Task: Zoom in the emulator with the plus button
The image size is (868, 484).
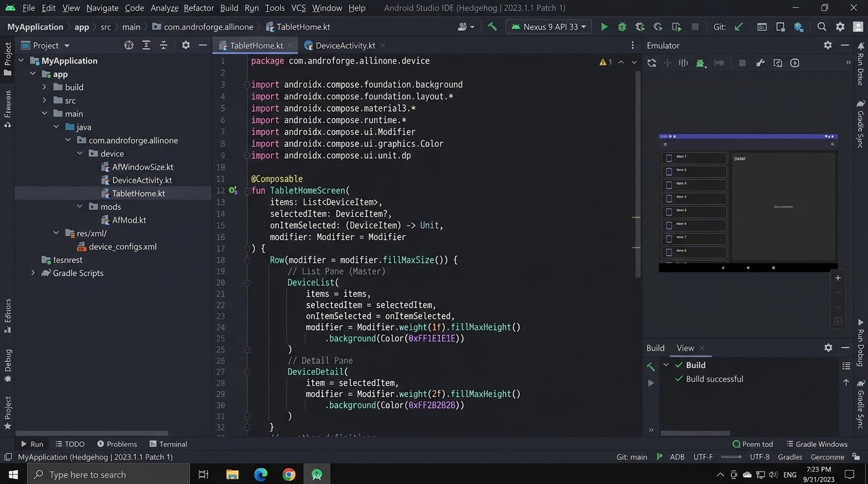Action: (838, 278)
